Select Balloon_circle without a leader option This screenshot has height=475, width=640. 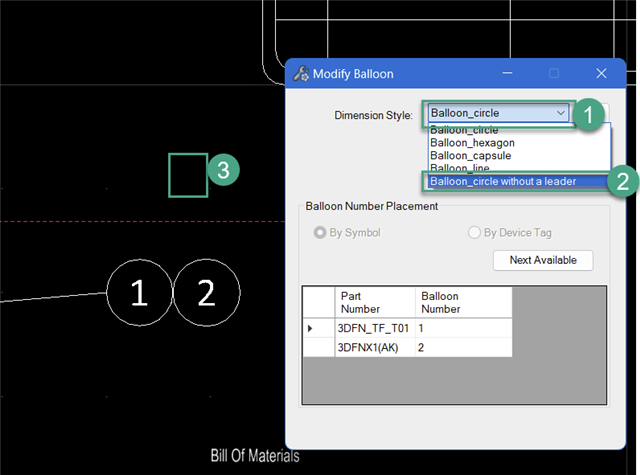(502, 181)
